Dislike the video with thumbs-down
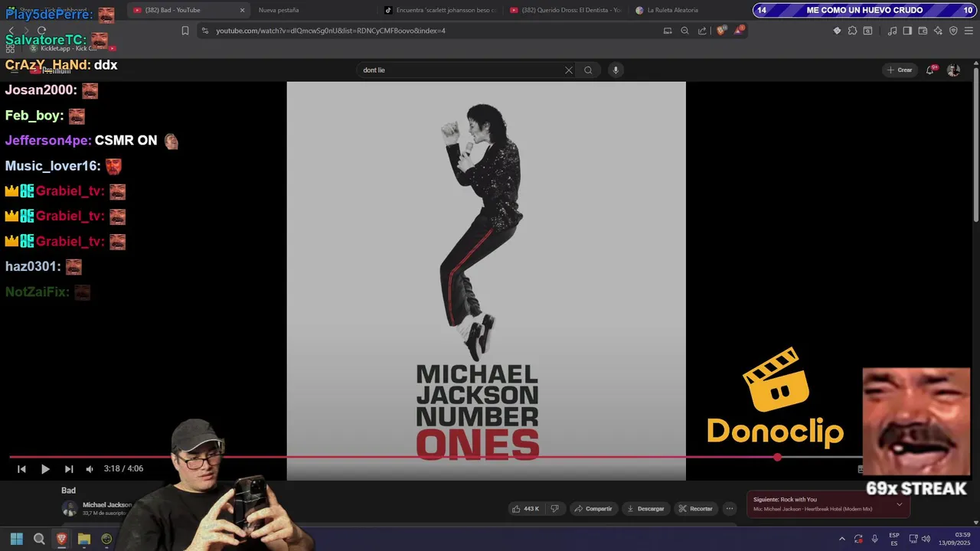The height and width of the screenshot is (551, 980). click(x=555, y=508)
